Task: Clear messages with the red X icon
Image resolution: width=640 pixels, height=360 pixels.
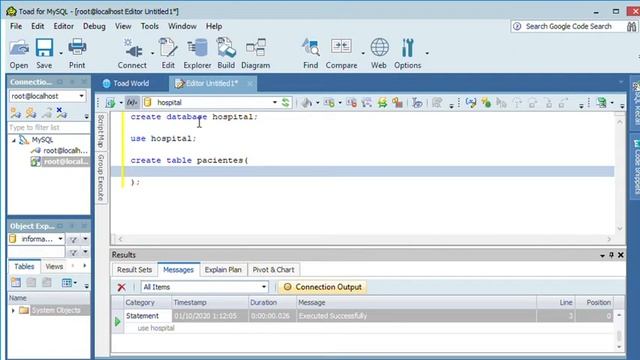Action: point(121,287)
